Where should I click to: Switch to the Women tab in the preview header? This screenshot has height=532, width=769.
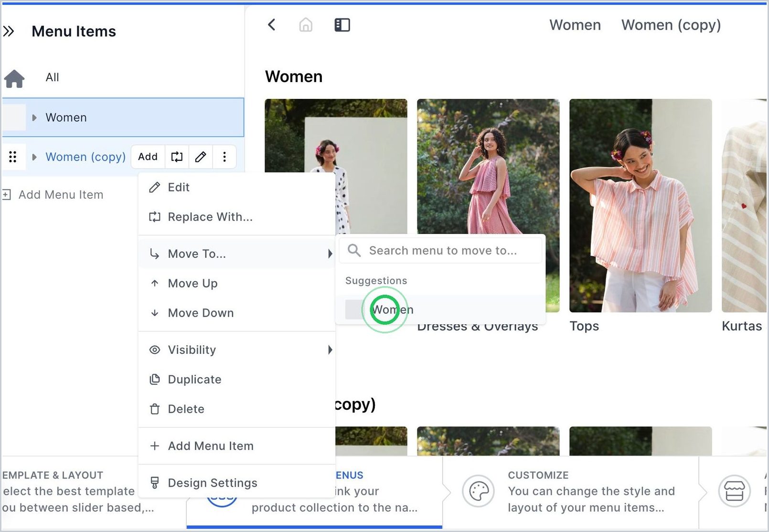pyautogui.click(x=575, y=25)
